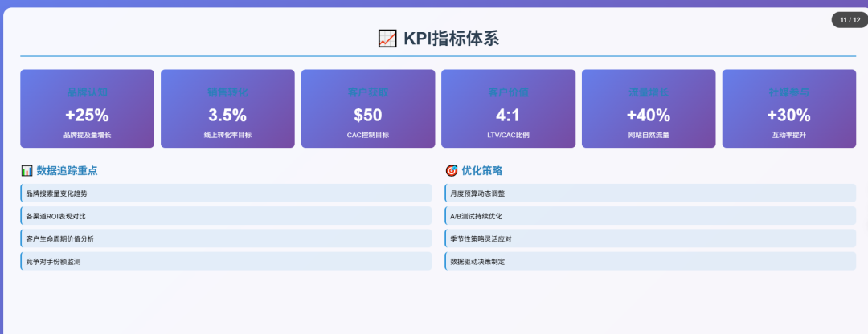Click the 数据追踪重点 section heading
868x334 pixels.
(x=67, y=171)
